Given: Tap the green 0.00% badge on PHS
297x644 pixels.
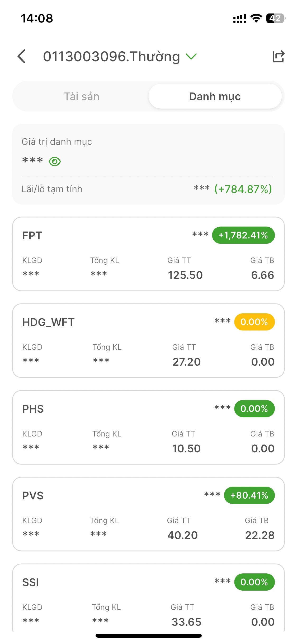Looking at the screenshot, I should 254,409.
